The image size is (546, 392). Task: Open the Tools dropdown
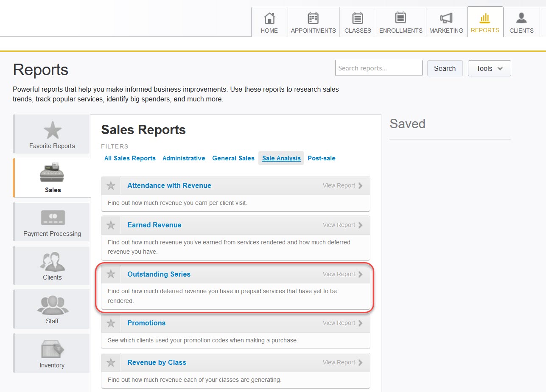click(x=489, y=68)
